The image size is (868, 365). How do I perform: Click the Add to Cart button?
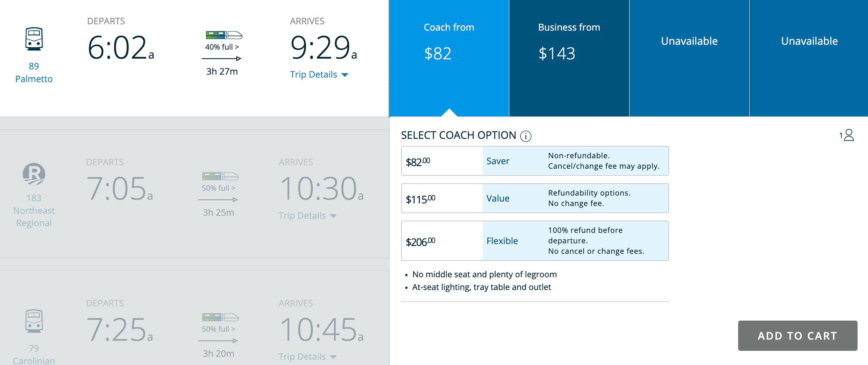797,336
